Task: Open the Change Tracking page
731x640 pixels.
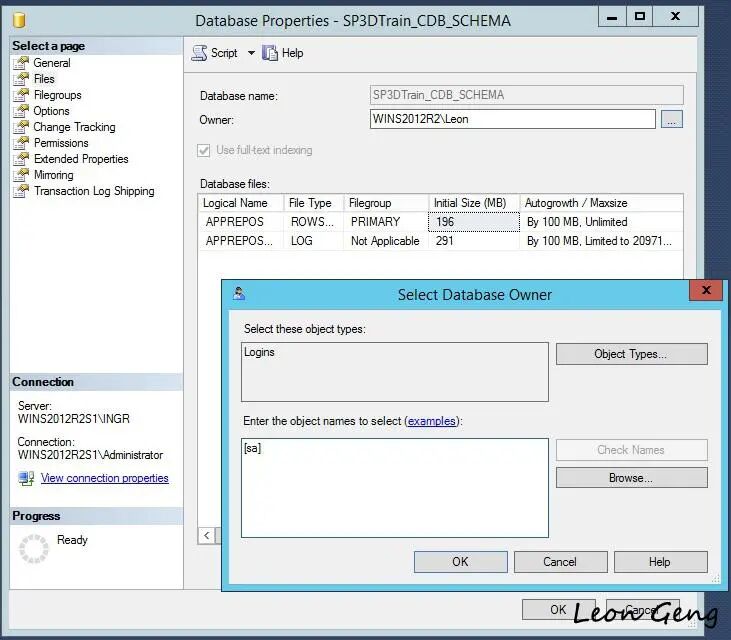Action: coord(74,127)
